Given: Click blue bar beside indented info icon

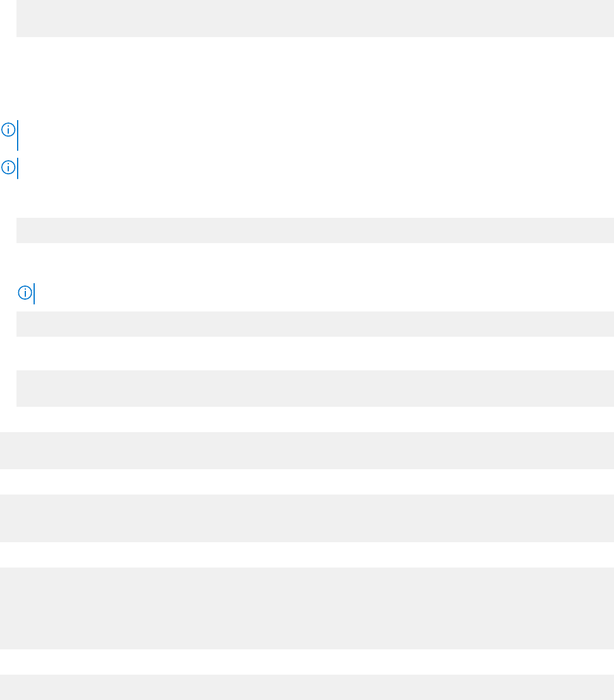Looking at the screenshot, I should (x=34, y=294).
